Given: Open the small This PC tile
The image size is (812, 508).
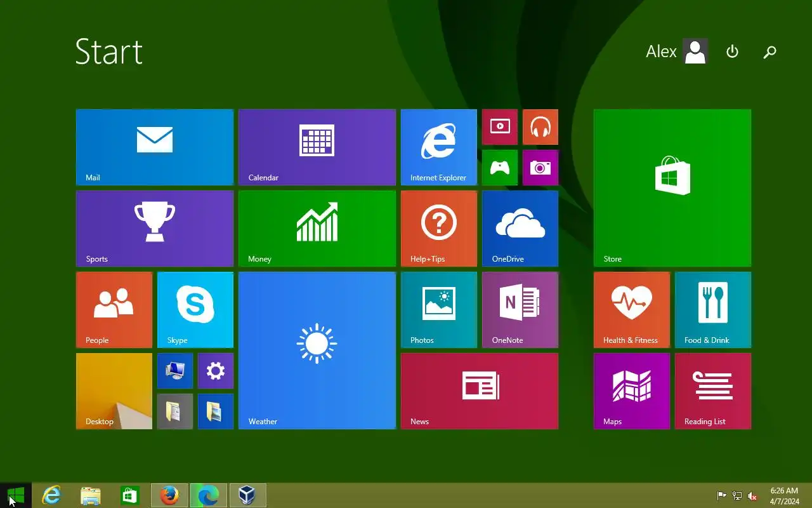Looking at the screenshot, I should [x=175, y=371].
